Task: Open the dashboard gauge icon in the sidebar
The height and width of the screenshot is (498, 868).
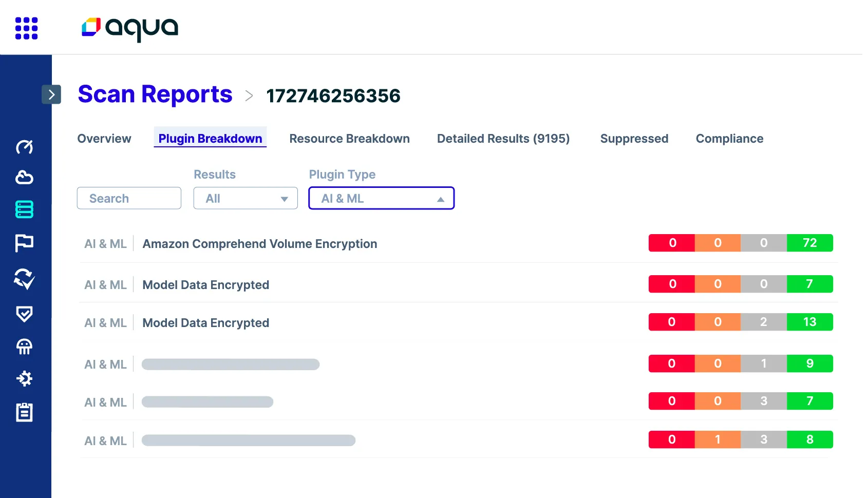Action: tap(24, 147)
